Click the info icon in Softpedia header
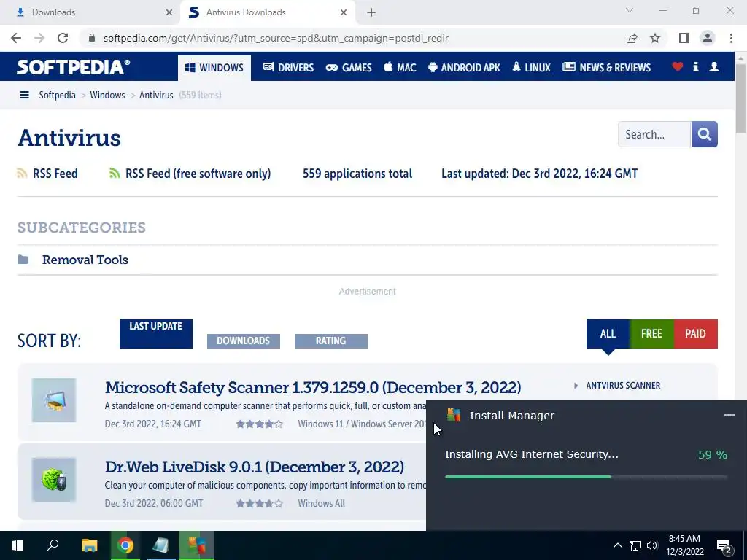This screenshot has width=747, height=560. 695,67
